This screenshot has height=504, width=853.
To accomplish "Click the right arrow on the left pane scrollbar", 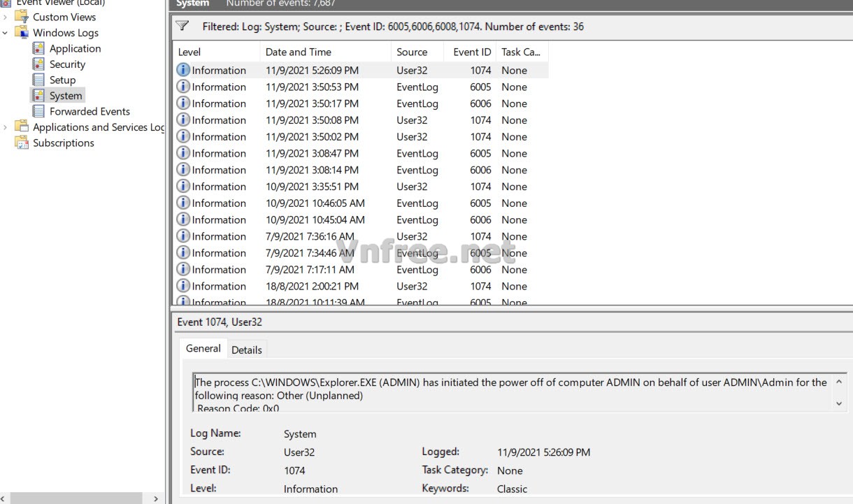I will pyautogui.click(x=155, y=498).
